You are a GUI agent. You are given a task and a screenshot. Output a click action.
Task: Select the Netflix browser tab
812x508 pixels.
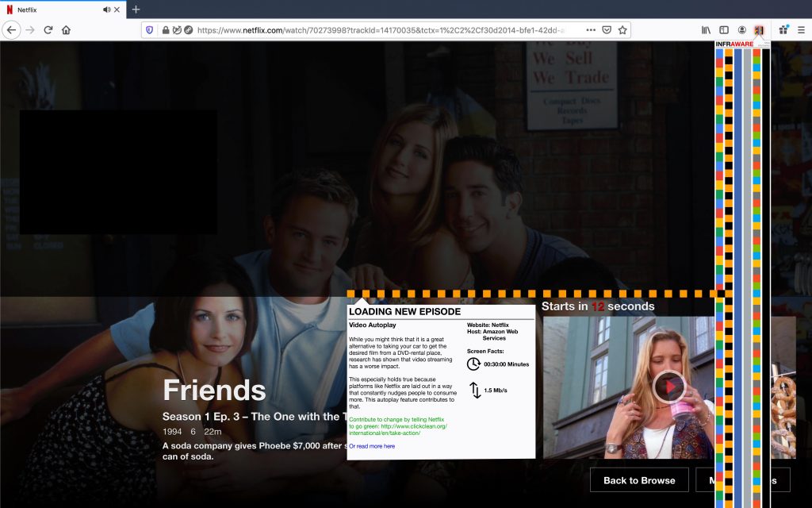pos(63,10)
